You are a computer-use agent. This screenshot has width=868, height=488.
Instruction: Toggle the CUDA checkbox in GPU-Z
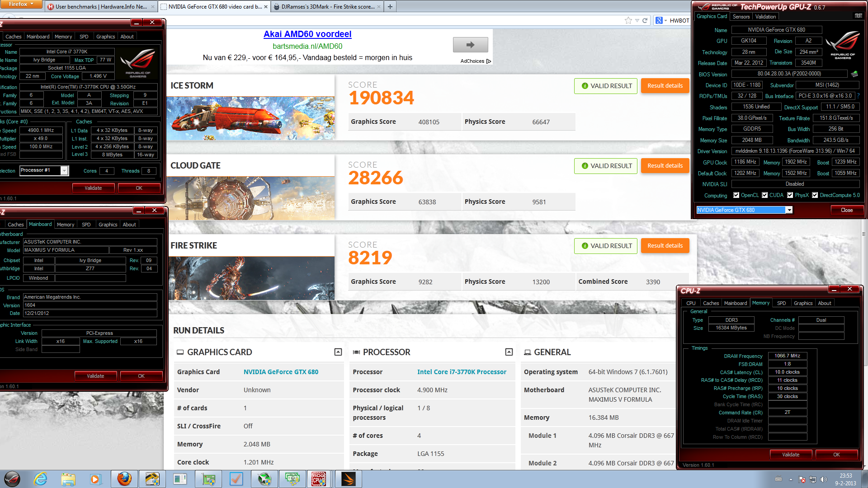[x=764, y=195]
